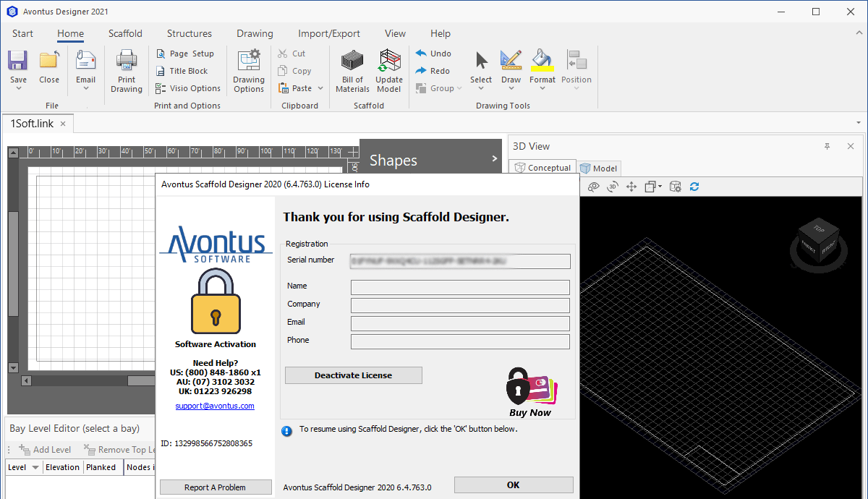Click OK in License Info dialog
Screen dimensions: 868x499
(x=514, y=485)
